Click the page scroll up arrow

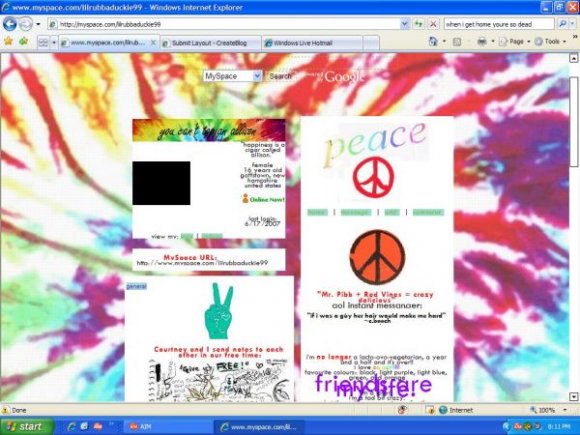[x=574, y=58]
